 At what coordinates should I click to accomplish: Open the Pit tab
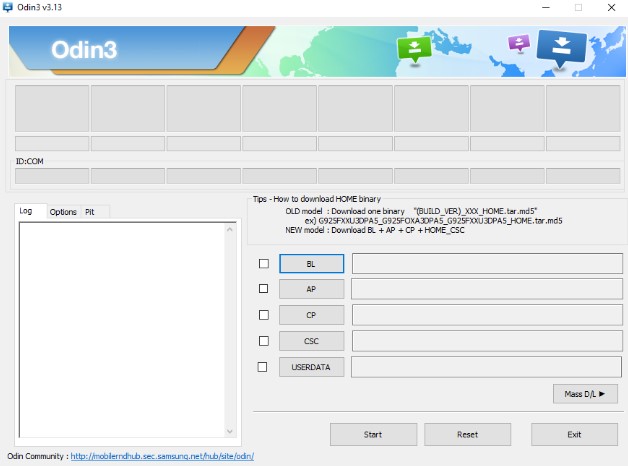tap(90, 212)
